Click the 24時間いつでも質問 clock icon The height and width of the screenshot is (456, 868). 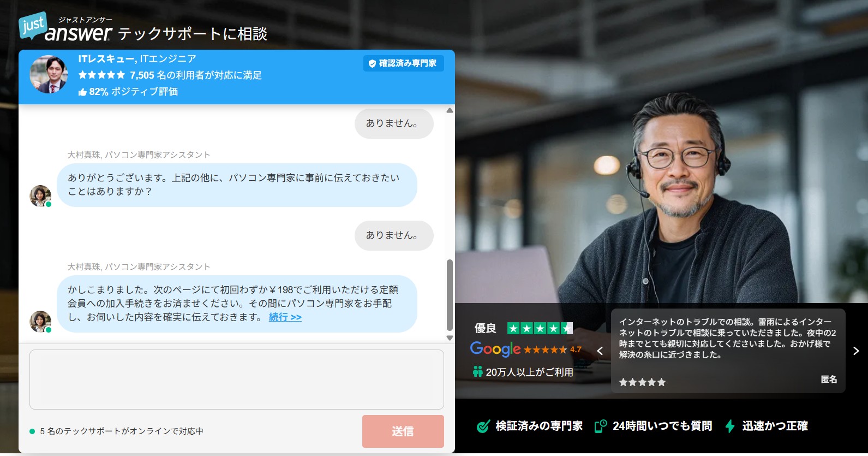pos(600,427)
